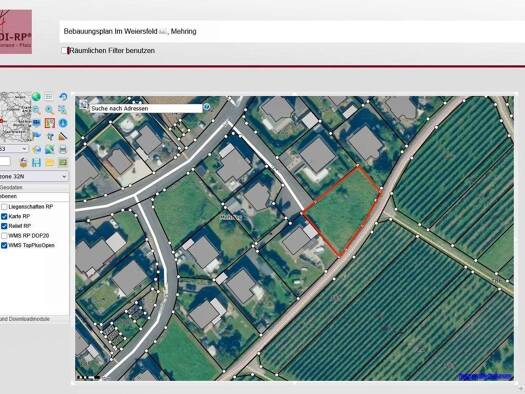Screen dimensions: 525x394
Task: Click the green globe icon in the toolbar
Action: tap(36, 97)
